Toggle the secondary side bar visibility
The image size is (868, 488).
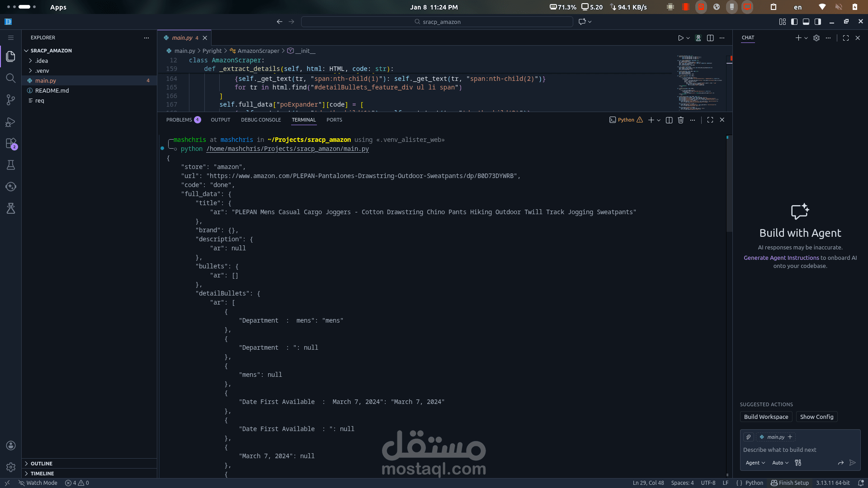818,22
